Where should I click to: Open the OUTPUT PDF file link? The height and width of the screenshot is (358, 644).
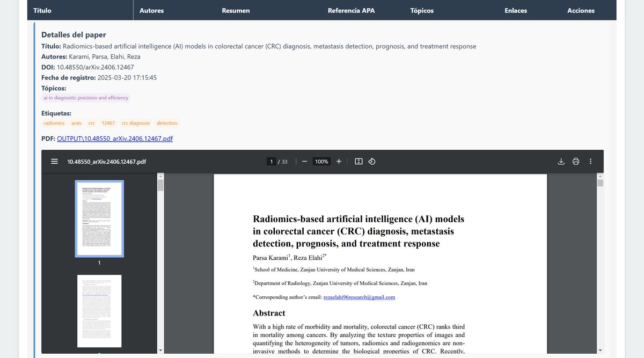click(x=114, y=138)
